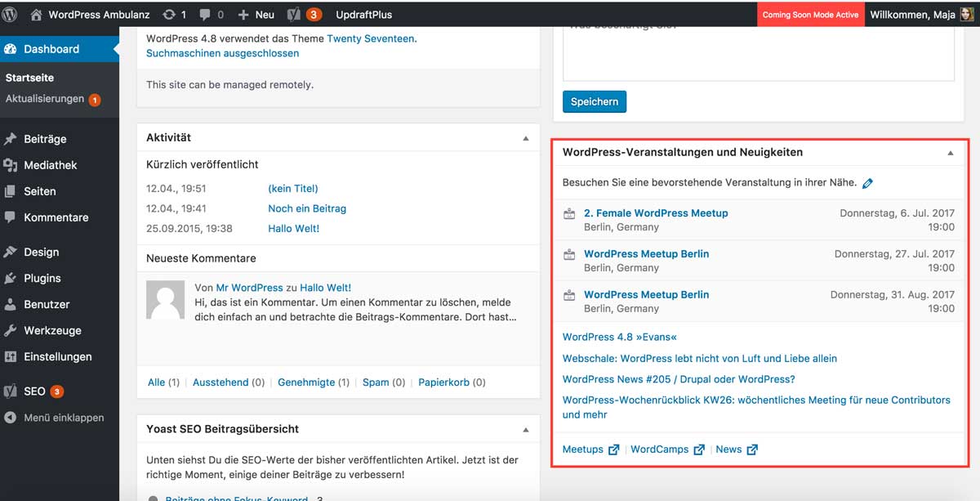Screen dimensions: 980x501
Task: Collapse the Yoast SEO Beitragsübersicht panel
Action: pyautogui.click(x=526, y=429)
